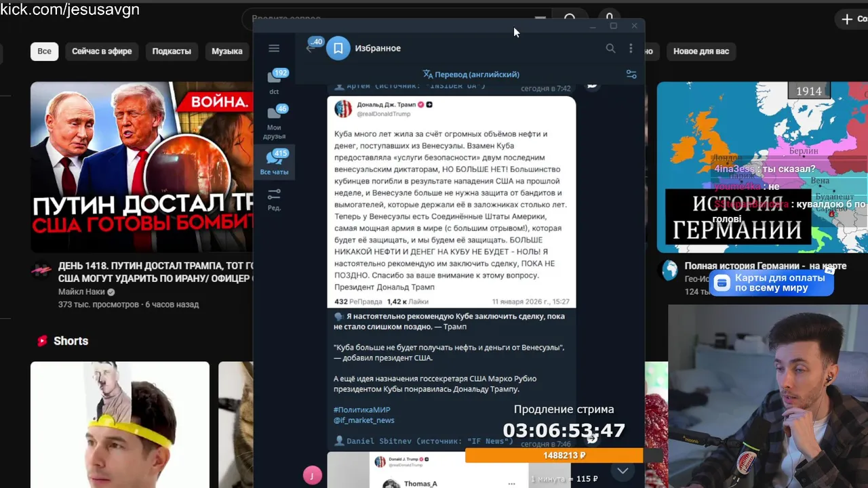Click the share arrow beside the Артём forwarded post
The width and height of the screenshot is (868, 488).
pos(592,85)
